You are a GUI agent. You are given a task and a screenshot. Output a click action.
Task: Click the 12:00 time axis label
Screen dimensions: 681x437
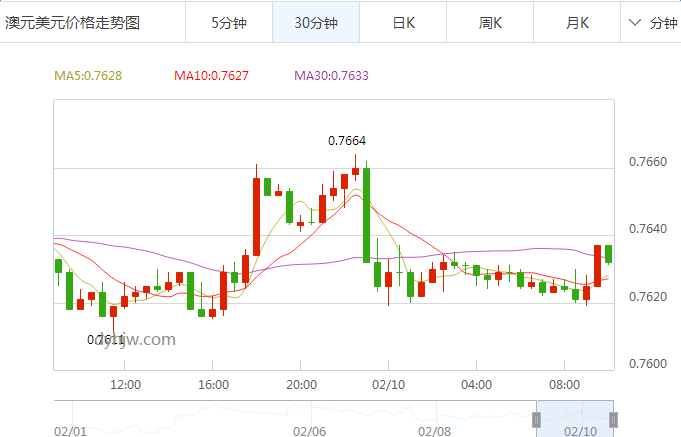point(125,385)
